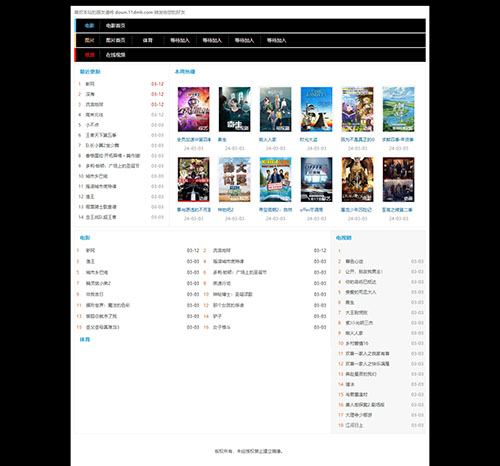The height and width of the screenshot is (466, 500).
Task: Select the 图片 category in navigation
Action: click(89, 40)
